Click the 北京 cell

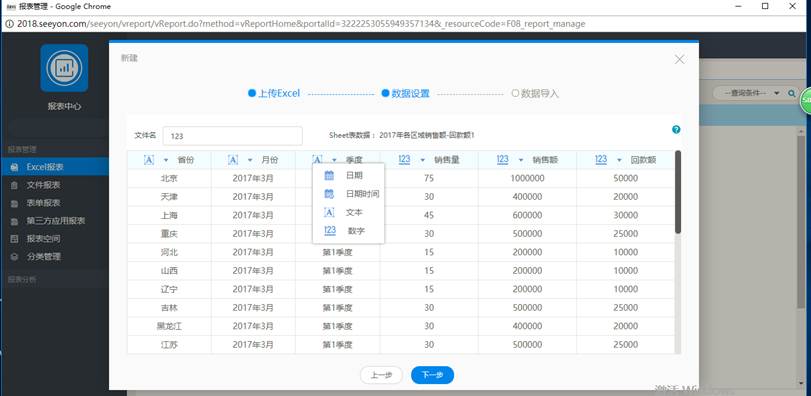(x=169, y=178)
